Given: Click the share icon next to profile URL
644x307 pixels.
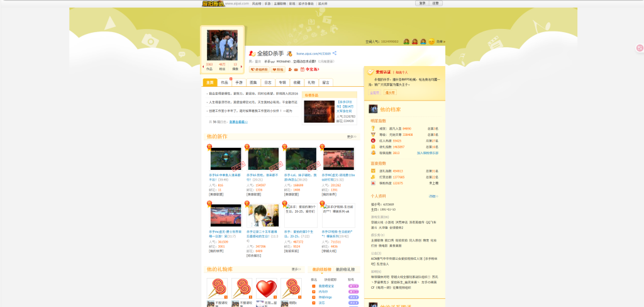Looking at the screenshot, I should (x=335, y=53).
